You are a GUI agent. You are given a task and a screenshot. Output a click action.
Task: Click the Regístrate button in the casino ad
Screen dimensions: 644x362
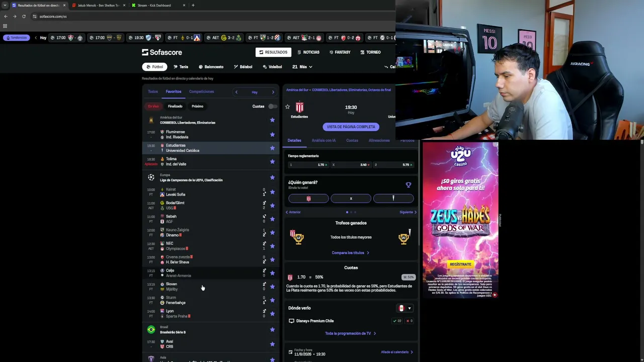[x=460, y=264]
